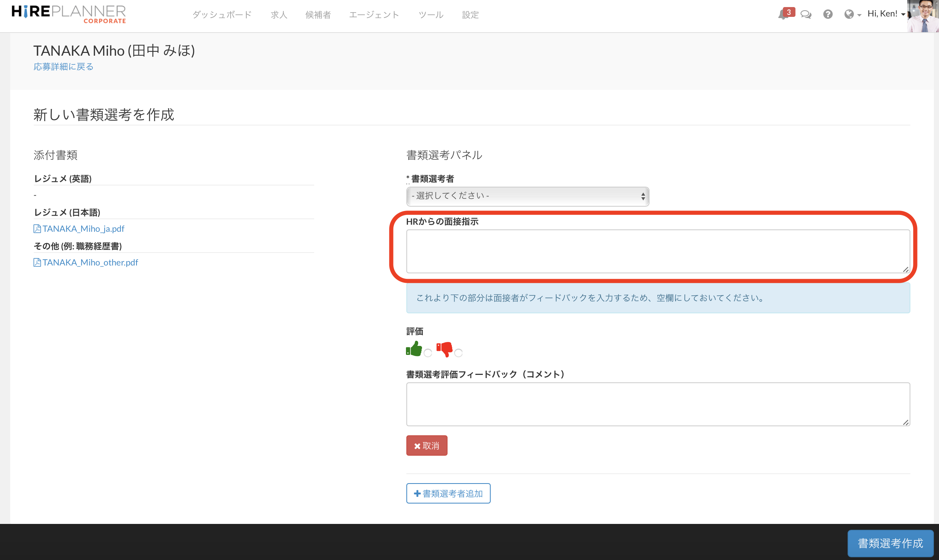Select the thumbs down radio button
Image resolution: width=939 pixels, height=560 pixels.
[x=459, y=353]
